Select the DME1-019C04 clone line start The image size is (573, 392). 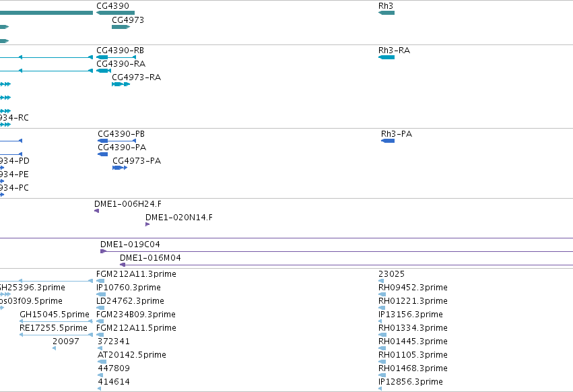click(x=104, y=251)
